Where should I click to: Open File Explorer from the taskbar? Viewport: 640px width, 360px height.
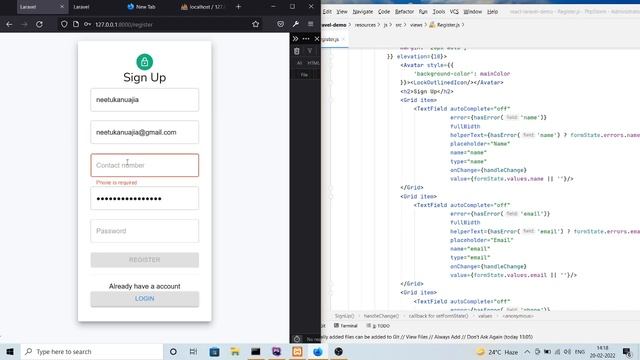235,351
